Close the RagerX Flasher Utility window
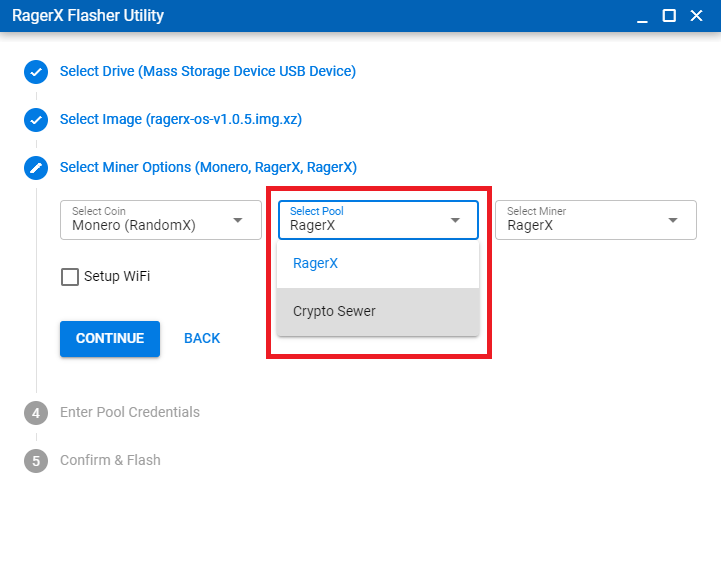This screenshot has width=721, height=576. tap(696, 16)
